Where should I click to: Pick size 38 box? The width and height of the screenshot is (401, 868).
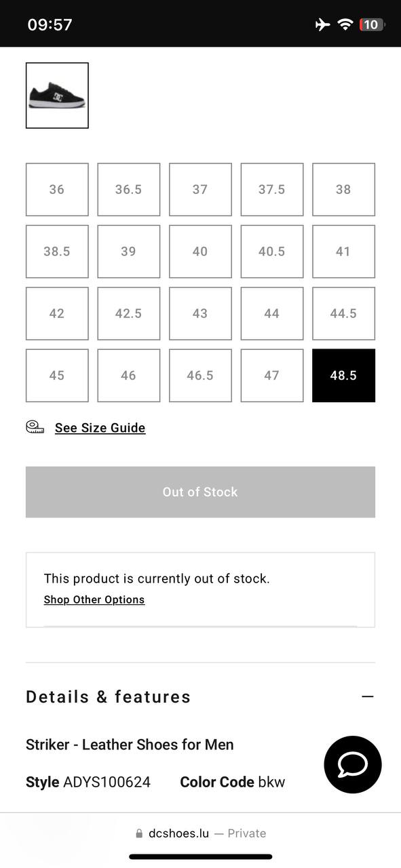(343, 189)
